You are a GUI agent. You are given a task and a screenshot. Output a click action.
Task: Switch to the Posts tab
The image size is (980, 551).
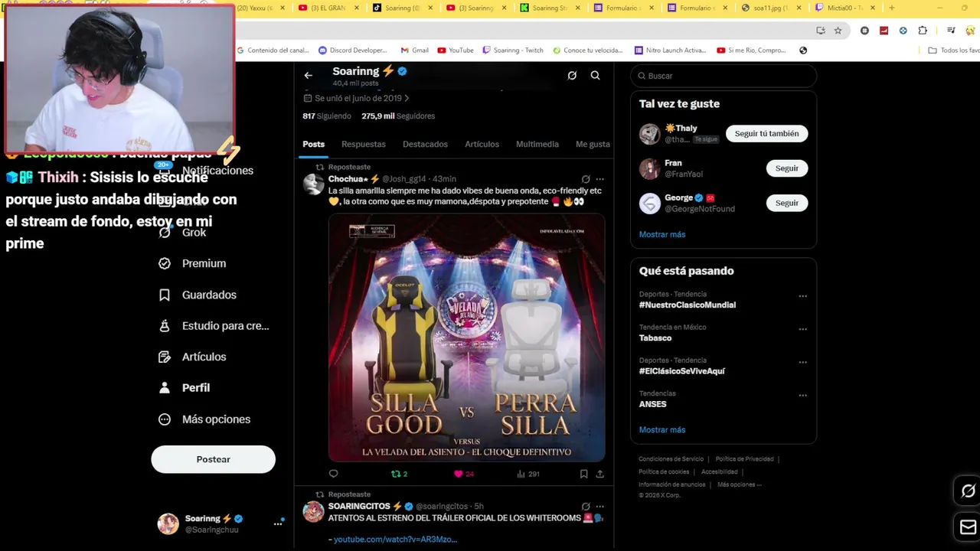point(313,144)
